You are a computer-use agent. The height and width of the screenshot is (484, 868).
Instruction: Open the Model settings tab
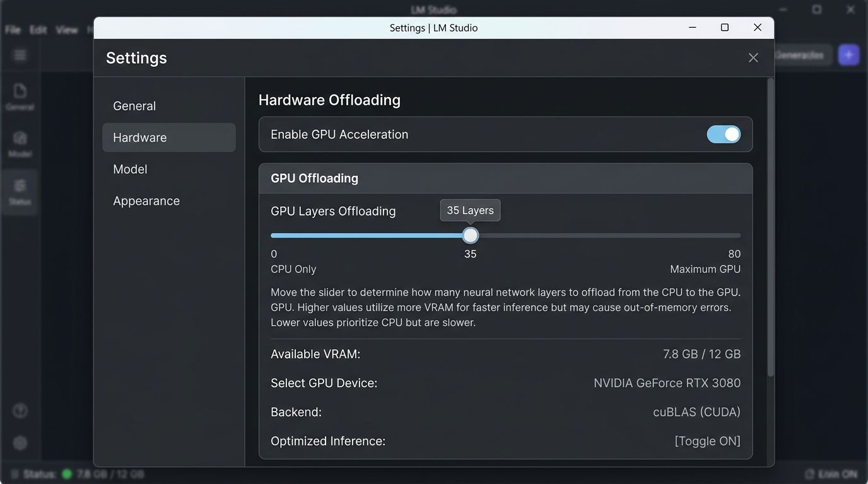pos(169,169)
